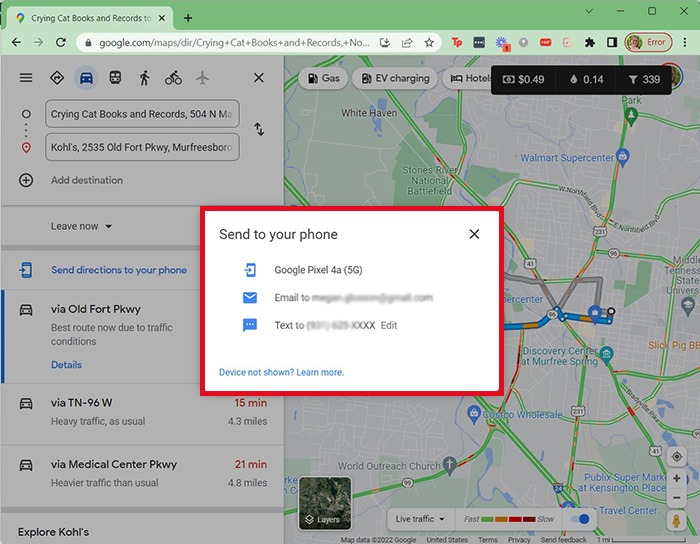Select driving travel mode
Viewport: 700px width, 544px height.
[86, 78]
